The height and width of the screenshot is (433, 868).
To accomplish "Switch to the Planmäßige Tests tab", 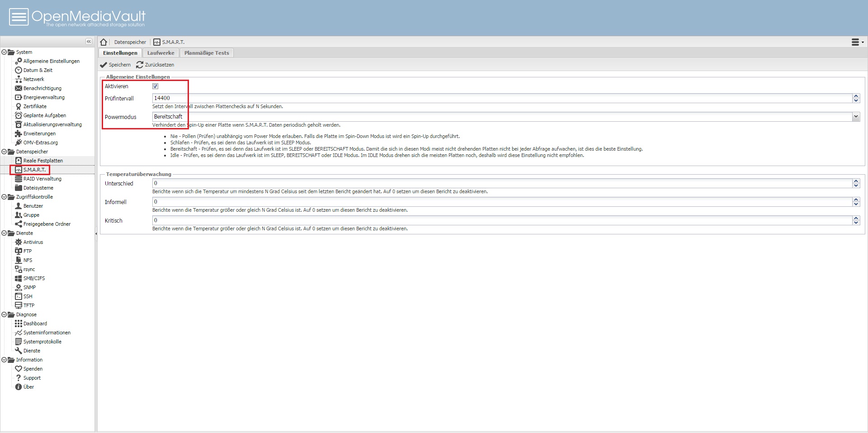I will (207, 53).
